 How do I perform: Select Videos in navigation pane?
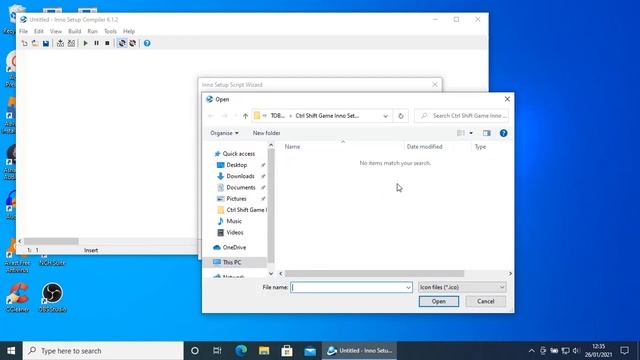(x=234, y=232)
